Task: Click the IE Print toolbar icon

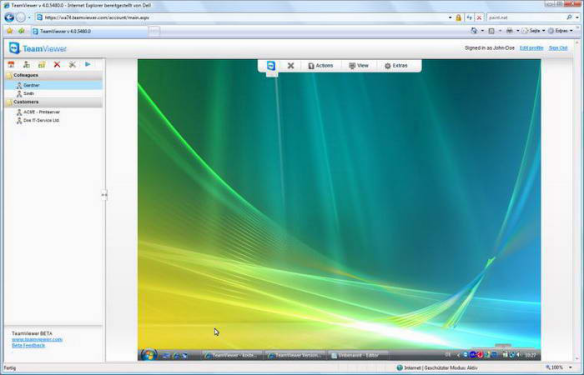Action: click(509, 31)
